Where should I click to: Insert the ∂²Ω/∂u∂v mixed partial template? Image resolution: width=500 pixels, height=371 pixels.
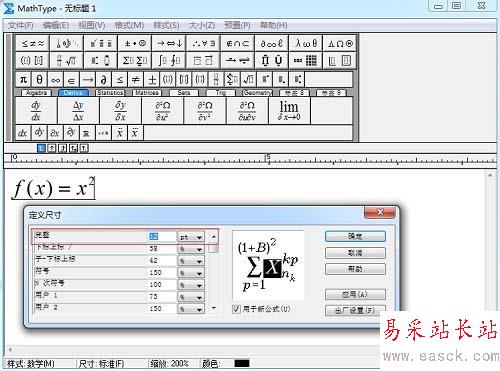tap(247, 111)
